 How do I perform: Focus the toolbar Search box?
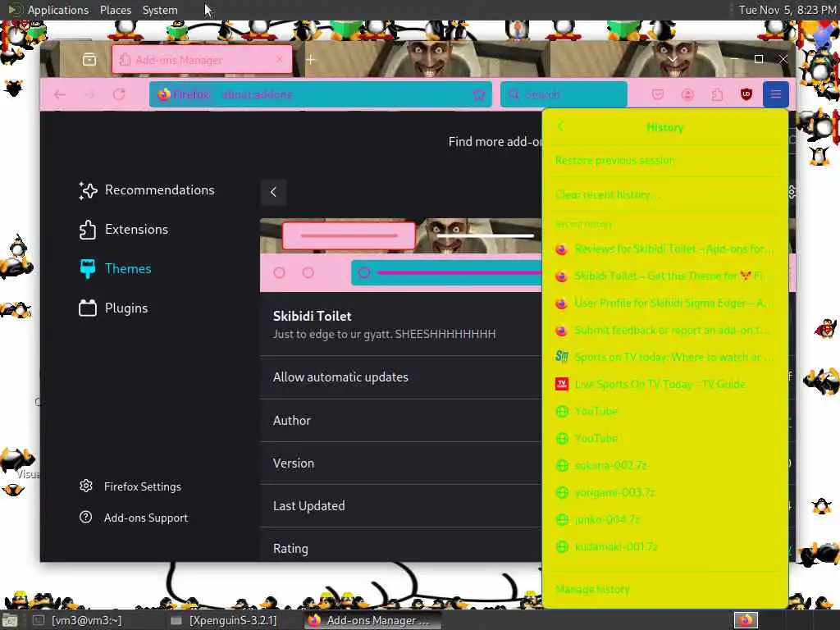tap(564, 95)
